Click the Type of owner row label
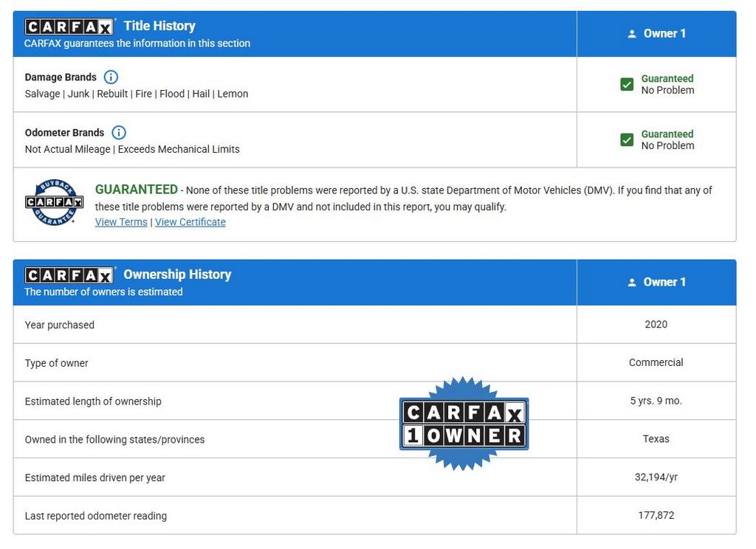The width and height of the screenshot is (756, 549). coord(57,363)
